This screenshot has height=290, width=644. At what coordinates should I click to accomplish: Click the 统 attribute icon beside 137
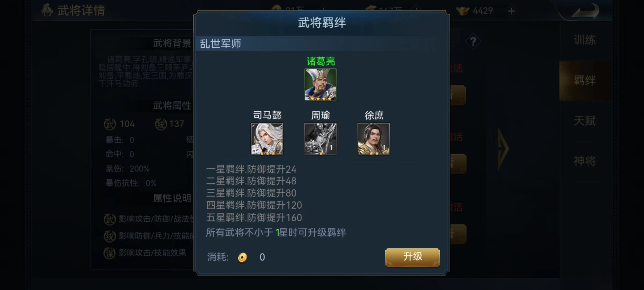161,124
